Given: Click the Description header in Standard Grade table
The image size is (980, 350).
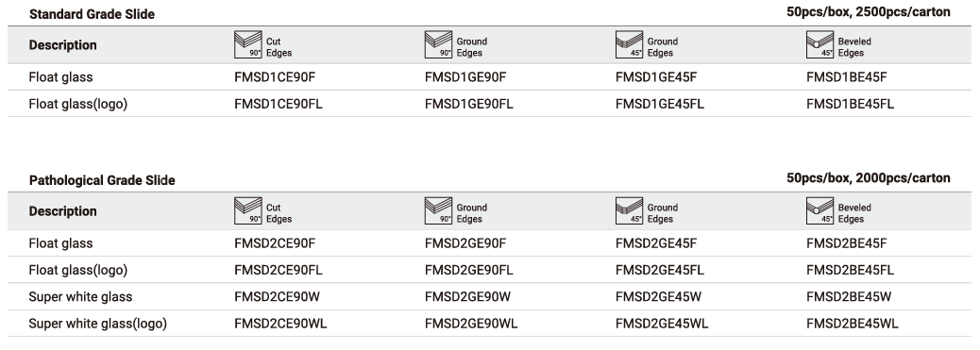Looking at the screenshot, I should point(62,45).
